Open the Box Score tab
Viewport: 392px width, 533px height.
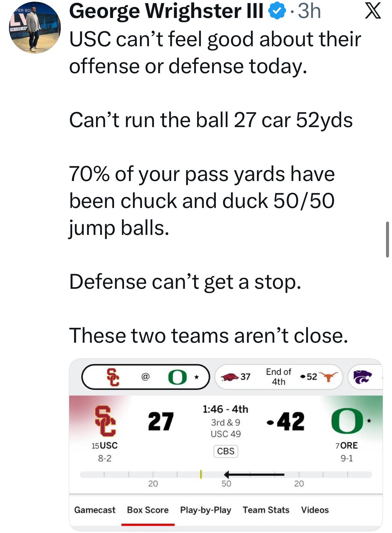(148, 510)
